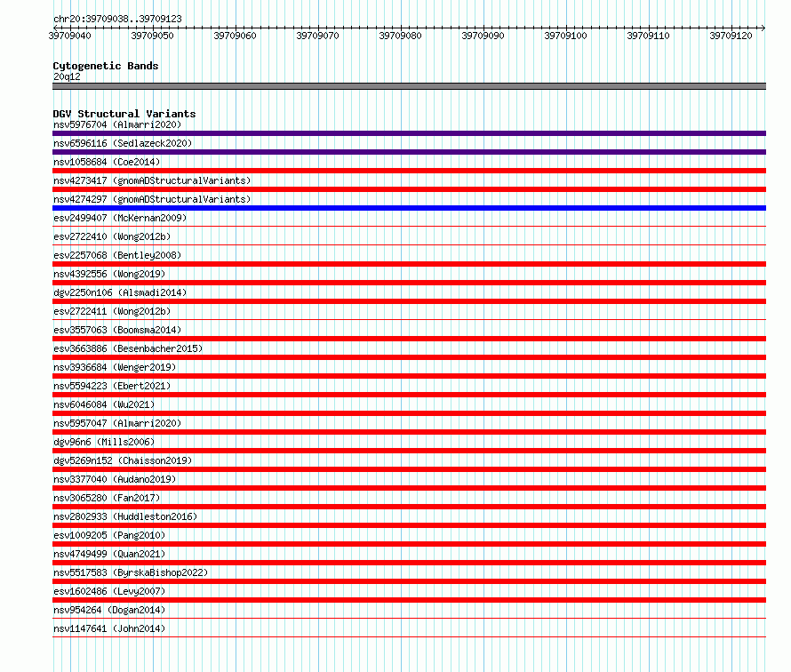Open esv3663886 (Besenbacher2015) variant
791x672 pixels.
click(128, 348)
